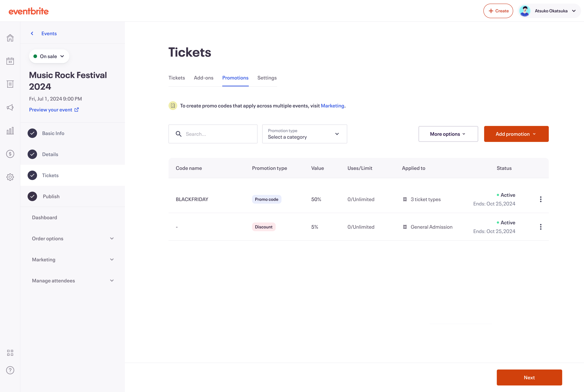The height and width of the screenshot is (392, 584).
Task: Click the ticket icon next to General Admission
Action: 405,227
